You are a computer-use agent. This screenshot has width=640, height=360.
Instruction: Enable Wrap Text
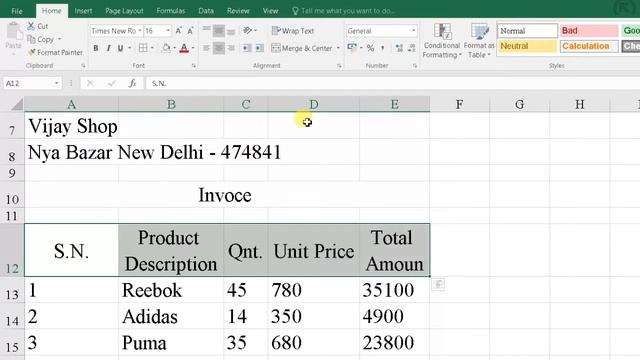293,31
